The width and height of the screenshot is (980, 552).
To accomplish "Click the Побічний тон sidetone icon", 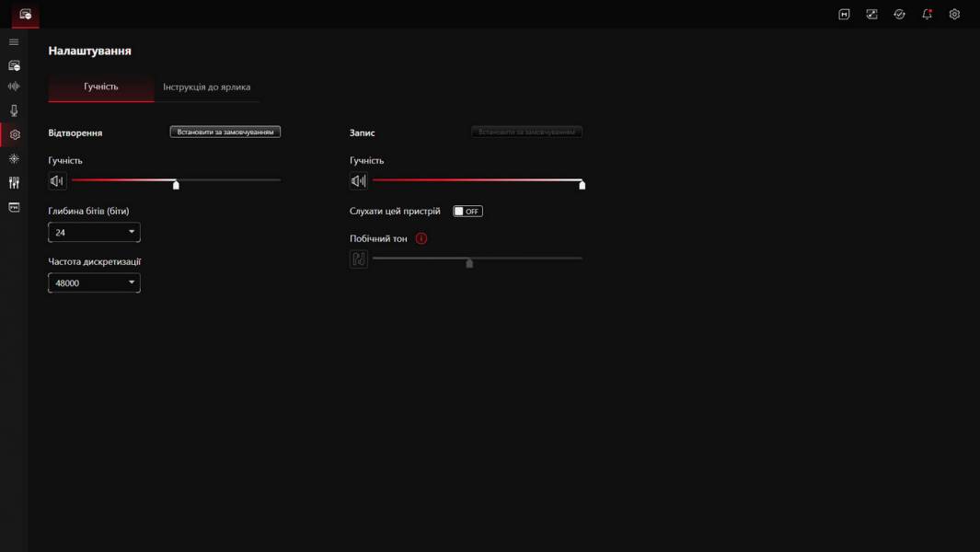I will click(x=359, y=259).
